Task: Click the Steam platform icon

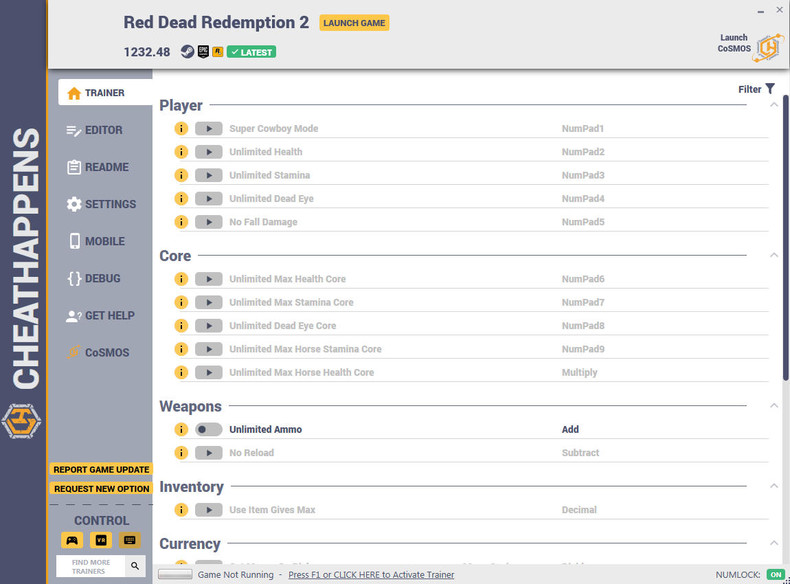Action: pyautogui.click(x=187, y=52)
